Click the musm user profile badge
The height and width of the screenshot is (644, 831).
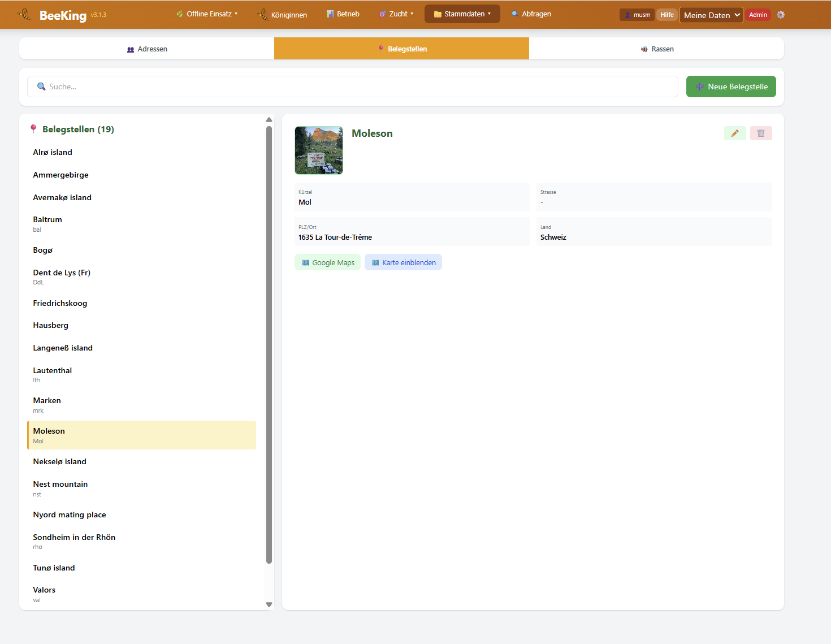point(637,15)
